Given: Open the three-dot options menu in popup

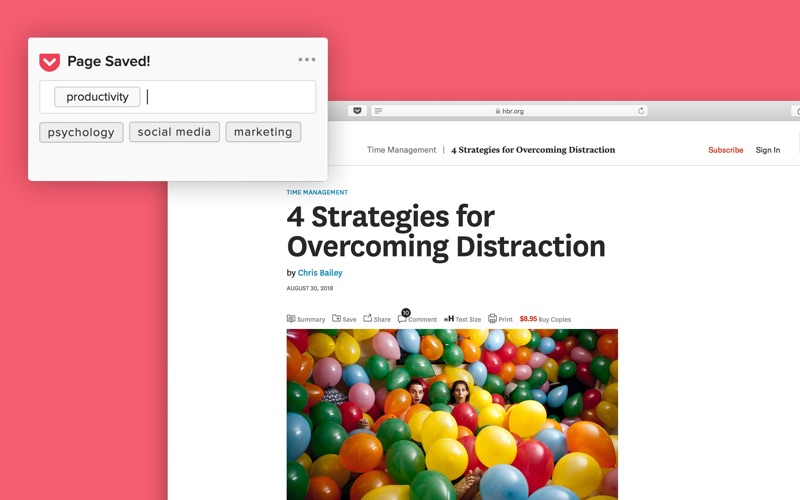Looking at the screenshot, I should click(307, 60).
